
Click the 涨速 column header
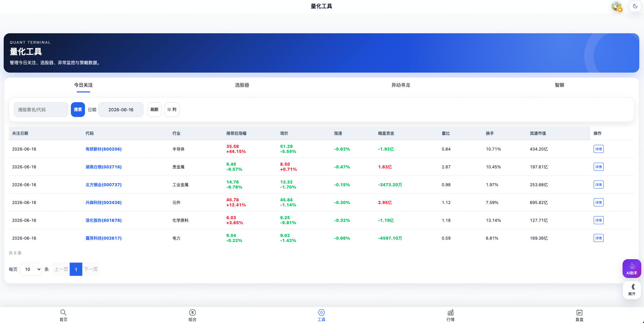pos(338,133)
